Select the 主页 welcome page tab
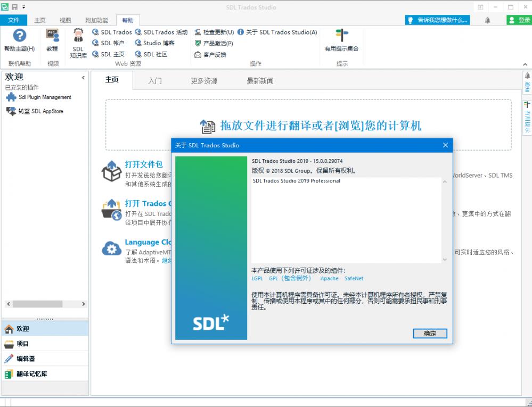Screen dimensions: 532x407 point(112,80)
